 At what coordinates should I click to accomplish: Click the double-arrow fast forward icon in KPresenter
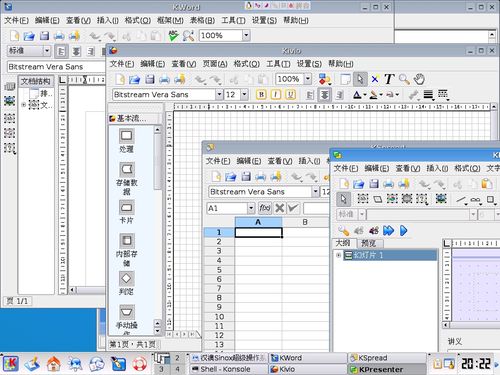tap(388, 230)
